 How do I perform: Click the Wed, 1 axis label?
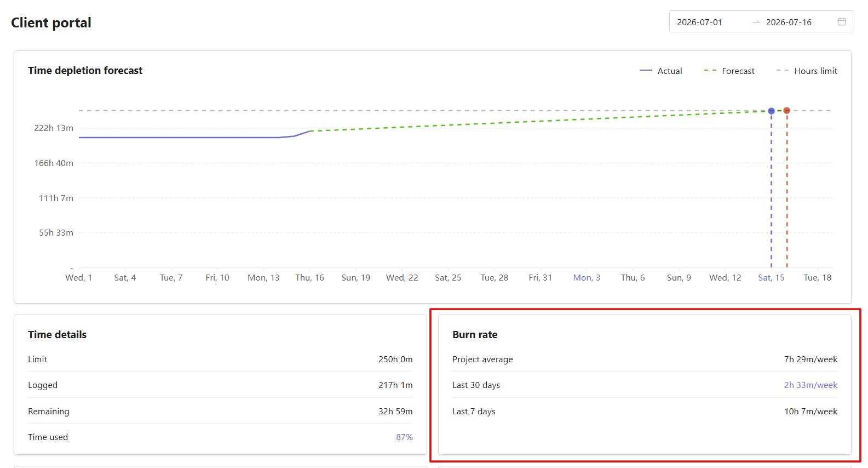click(79, 278)
